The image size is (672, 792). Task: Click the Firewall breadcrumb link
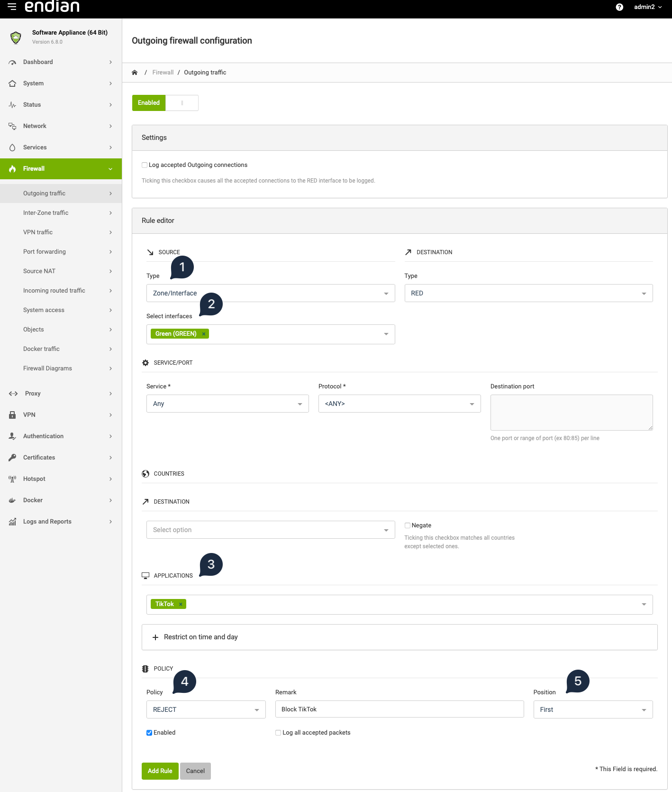[163, 73]
